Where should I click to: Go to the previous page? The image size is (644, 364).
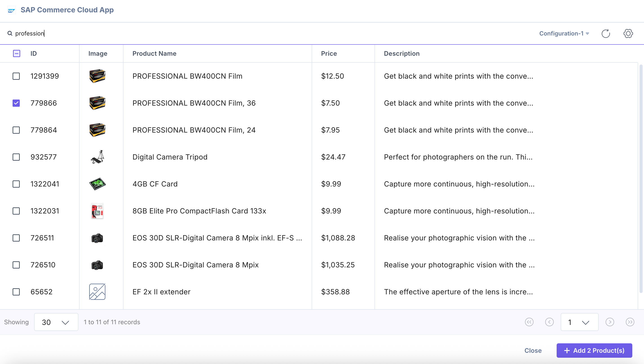point(549,322)
